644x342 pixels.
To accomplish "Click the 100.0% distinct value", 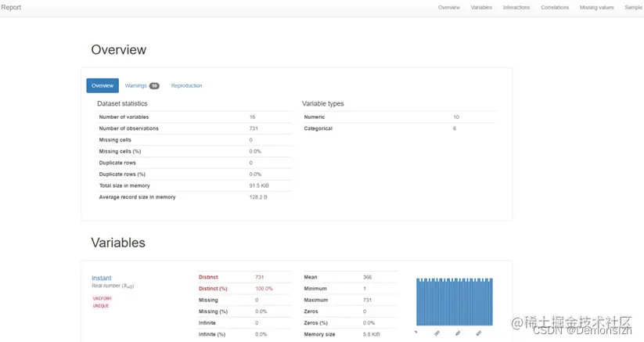I will click(264, 289).
